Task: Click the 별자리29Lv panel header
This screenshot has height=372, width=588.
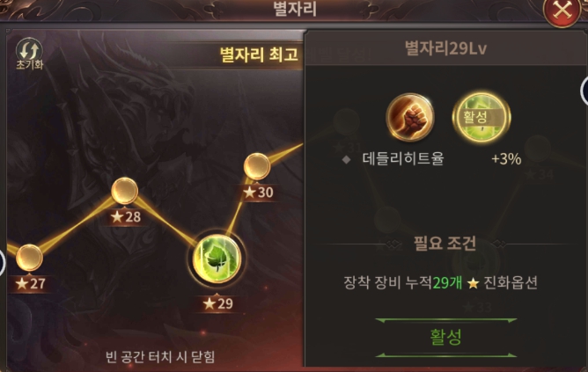Action: (x=445, y=48)
